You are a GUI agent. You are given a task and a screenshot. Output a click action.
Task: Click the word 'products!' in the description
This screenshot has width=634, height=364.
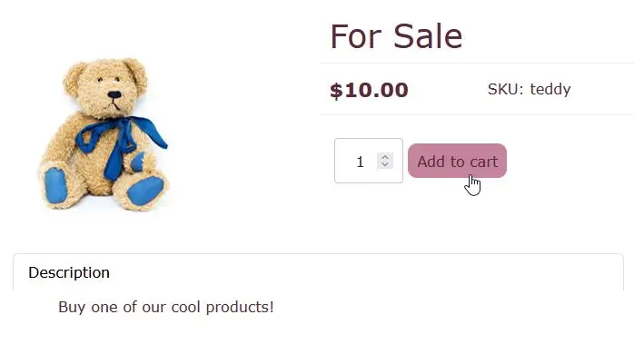(240, 308)
